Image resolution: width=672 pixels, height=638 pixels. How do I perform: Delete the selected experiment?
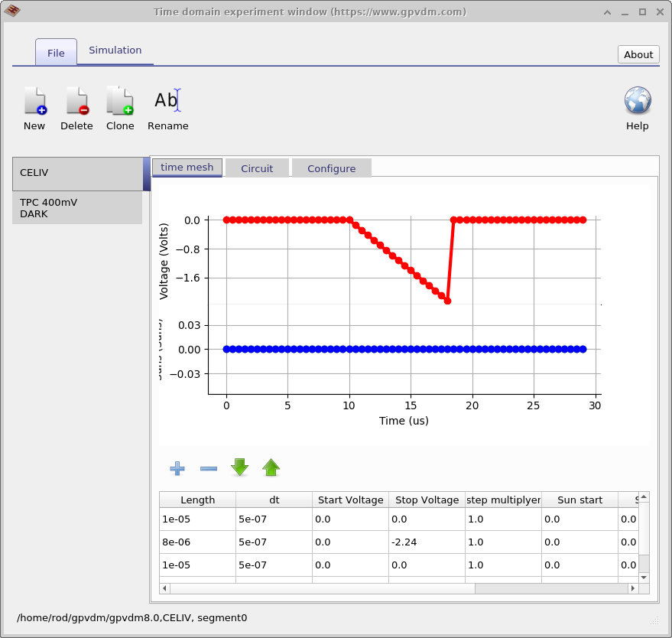[76, 107]
